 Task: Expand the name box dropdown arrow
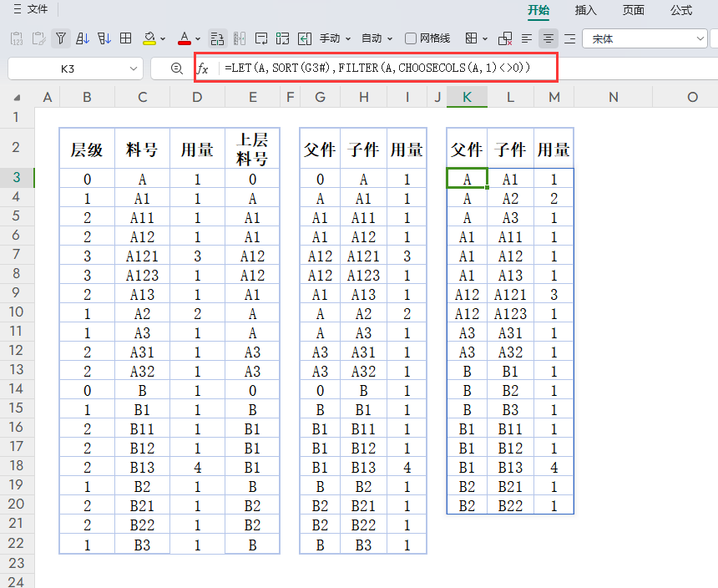coord(134,68)
